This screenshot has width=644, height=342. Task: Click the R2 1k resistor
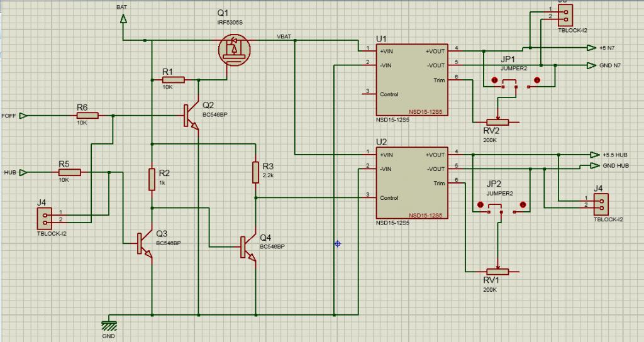[152, 180]
